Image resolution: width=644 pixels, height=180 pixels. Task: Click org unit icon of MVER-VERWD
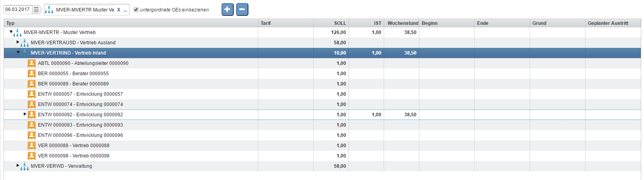25,166
